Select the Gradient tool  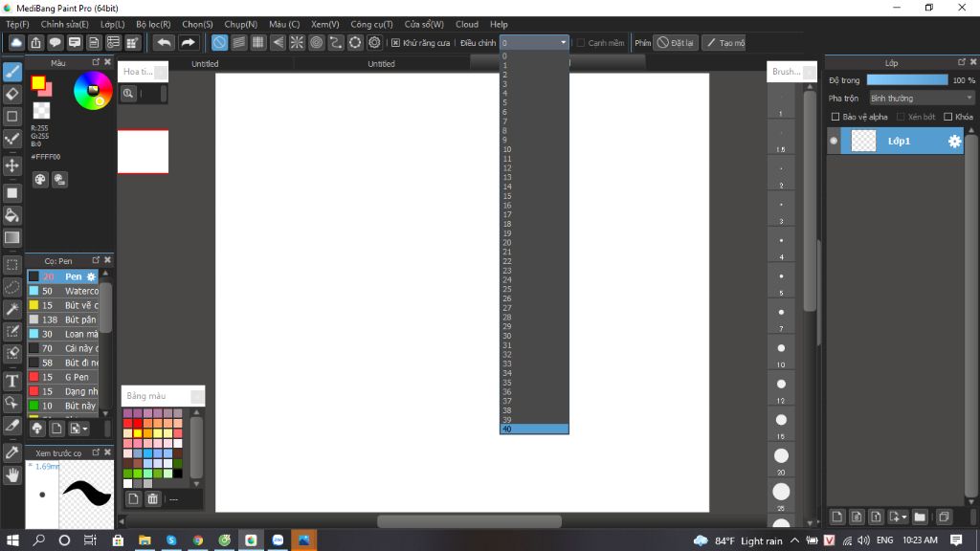coord(11,237)
